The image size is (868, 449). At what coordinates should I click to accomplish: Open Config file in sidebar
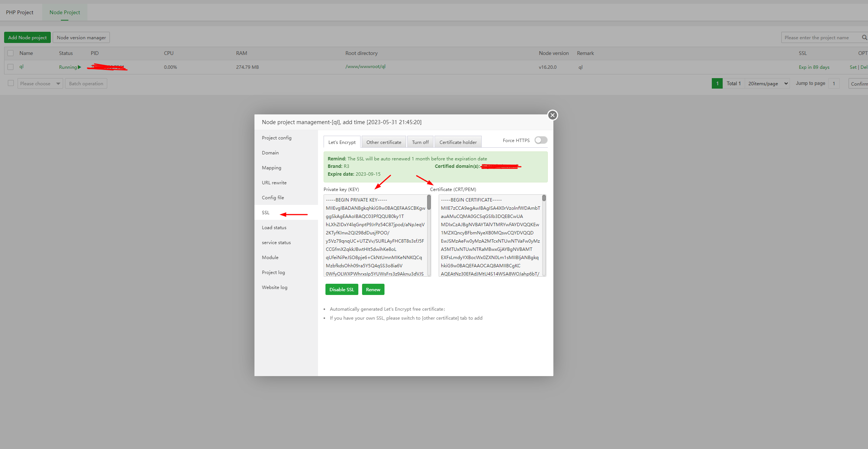point(273,197)
